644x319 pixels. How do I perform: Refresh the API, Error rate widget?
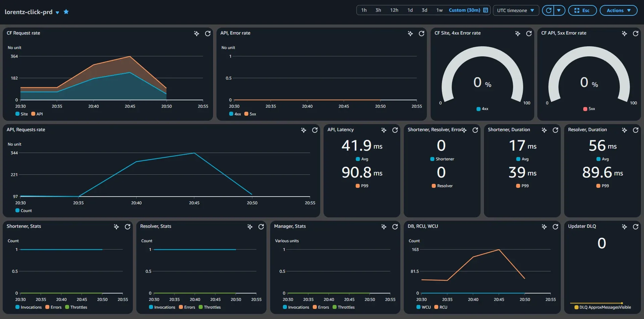tap(422, 34)
